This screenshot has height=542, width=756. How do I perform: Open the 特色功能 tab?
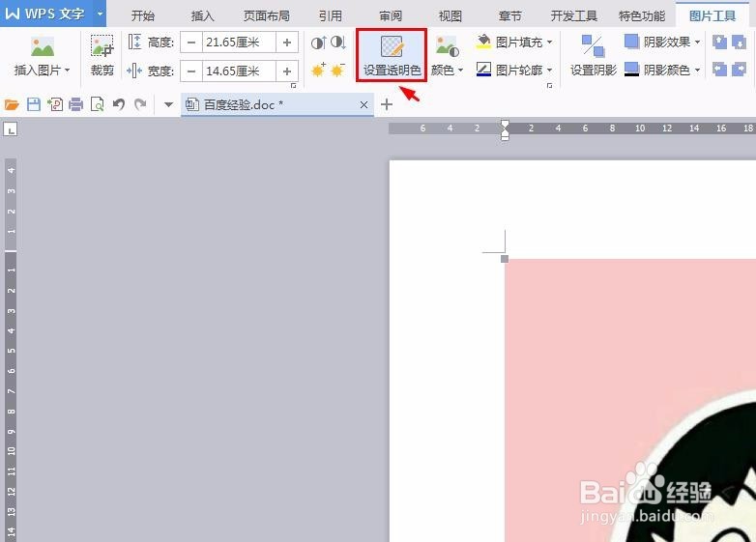click(642, 15)
